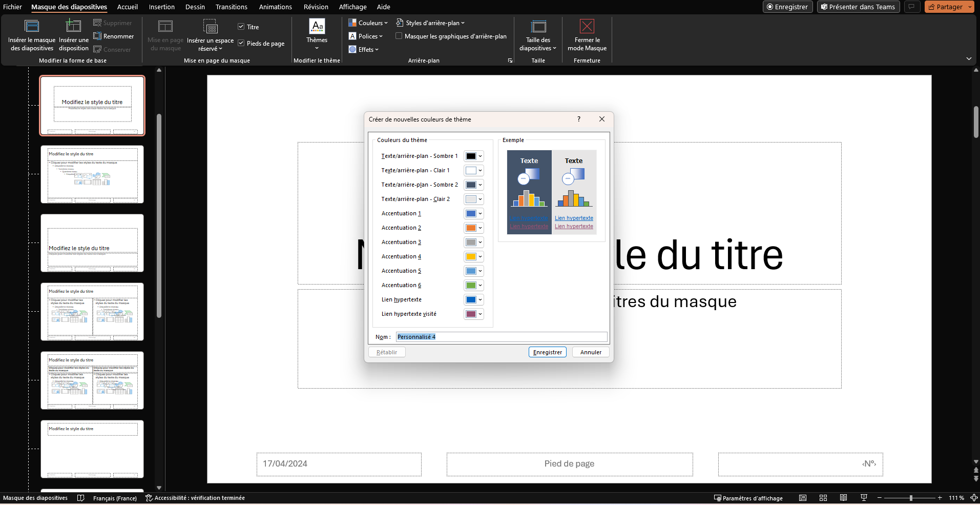Open Styles d'arrière-plan dropdown
Image resolution: width=980 pixels, height=505 pixels.
point(430,23)
